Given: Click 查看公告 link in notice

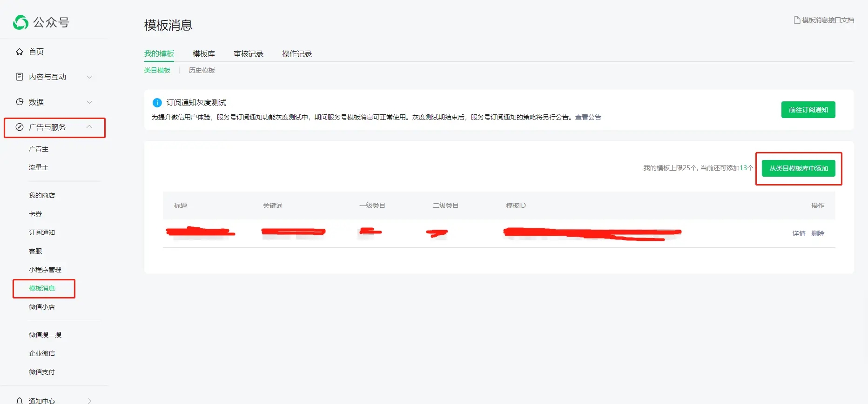Looking at the screenshot, I should click(x=588, y=117).
